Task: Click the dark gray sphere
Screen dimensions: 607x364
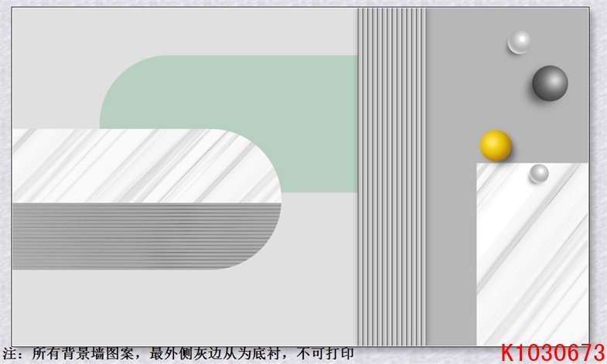Action: [550, 83]
